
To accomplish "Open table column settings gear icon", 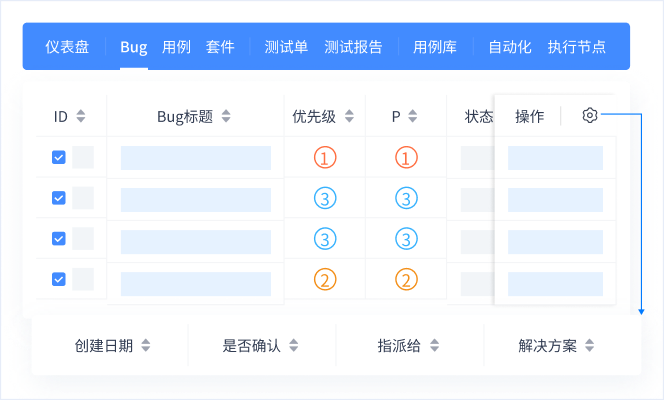I will pos(589,115).
